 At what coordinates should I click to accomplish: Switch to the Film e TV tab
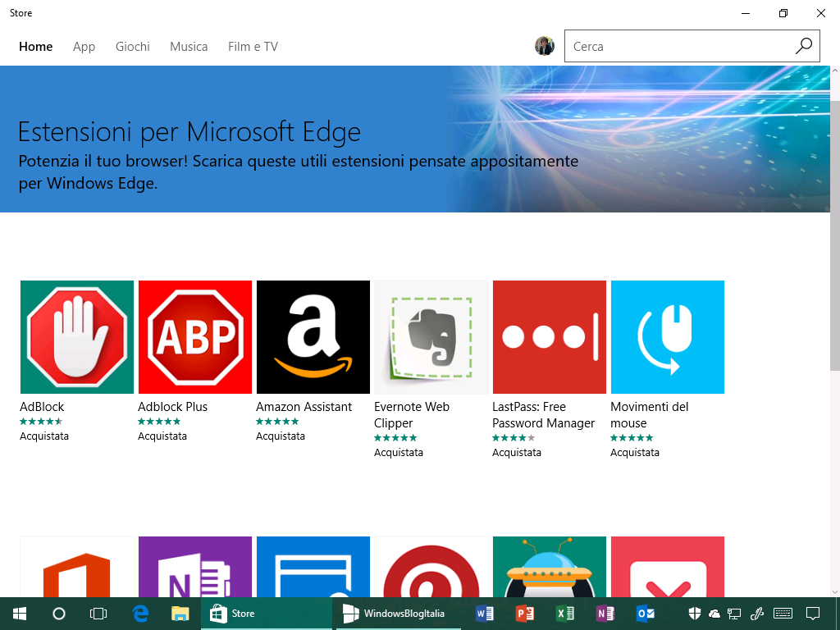click(x=253, y=47)
